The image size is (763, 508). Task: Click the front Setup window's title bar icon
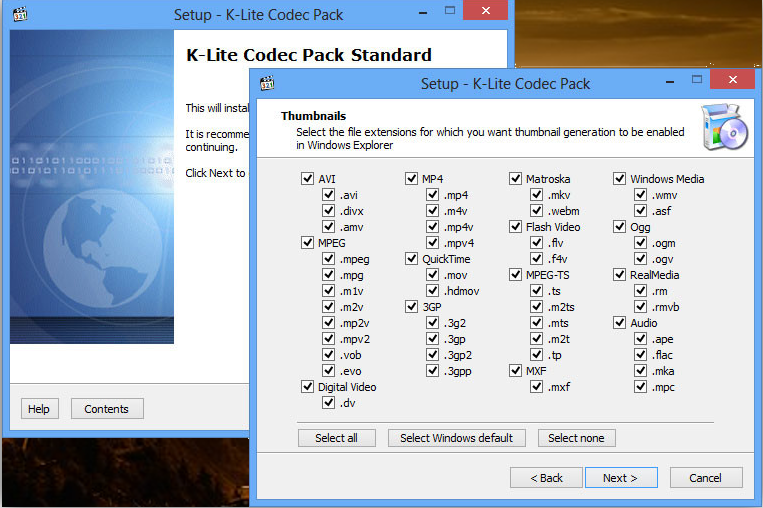tap(267, 83)
